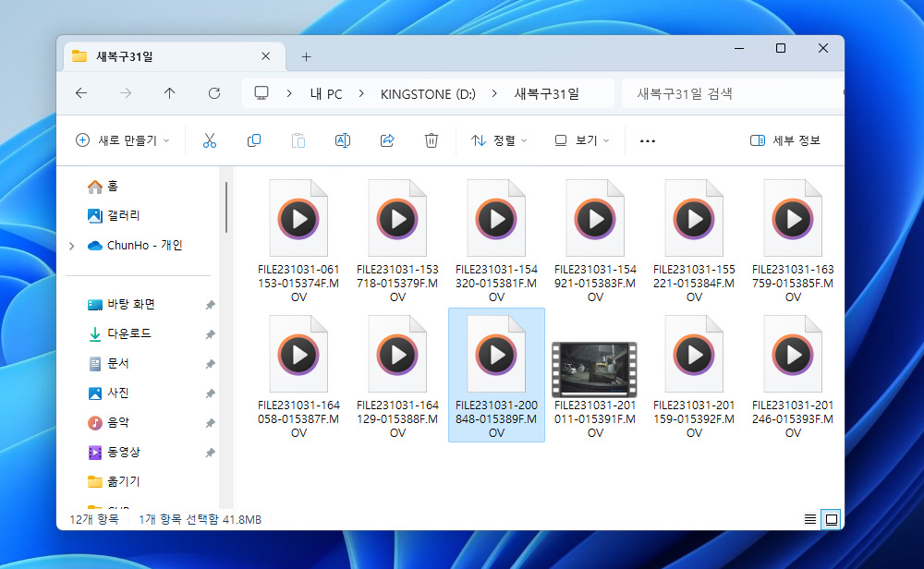
Task: Click 새복구31일 breadcrumb
Action: pyautogui.click(x=547, y=93)
